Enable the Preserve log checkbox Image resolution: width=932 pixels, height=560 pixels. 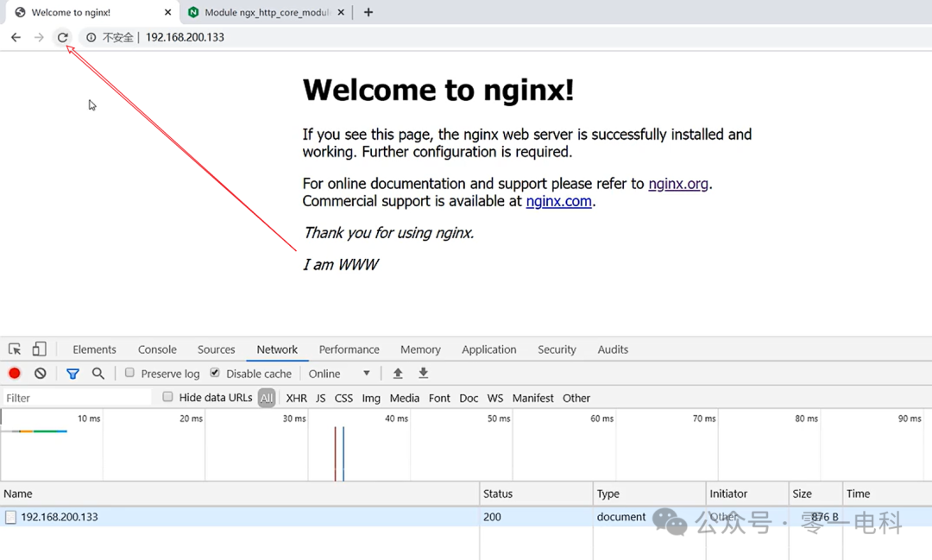tap(129, 373)
